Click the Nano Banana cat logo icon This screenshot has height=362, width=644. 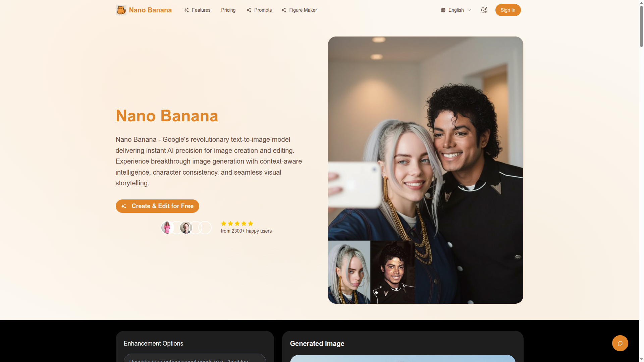(121, 10)
